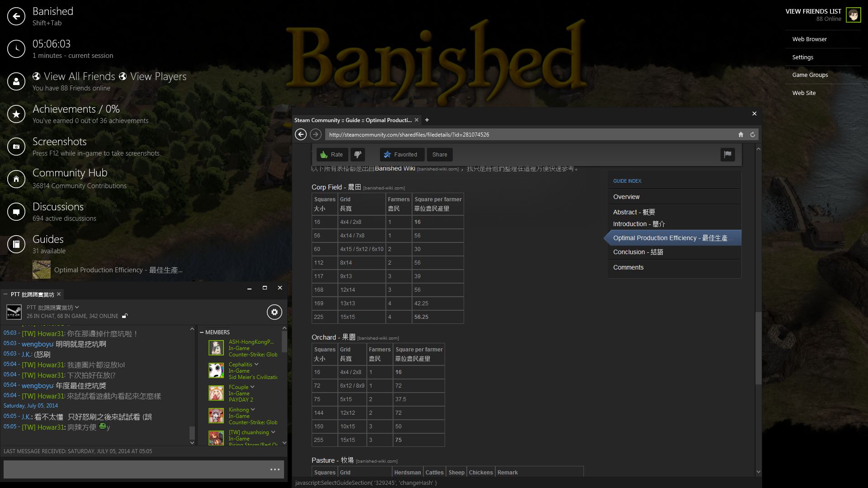Open banished-wiki.com link beside Corp Field

pos(384,188)
